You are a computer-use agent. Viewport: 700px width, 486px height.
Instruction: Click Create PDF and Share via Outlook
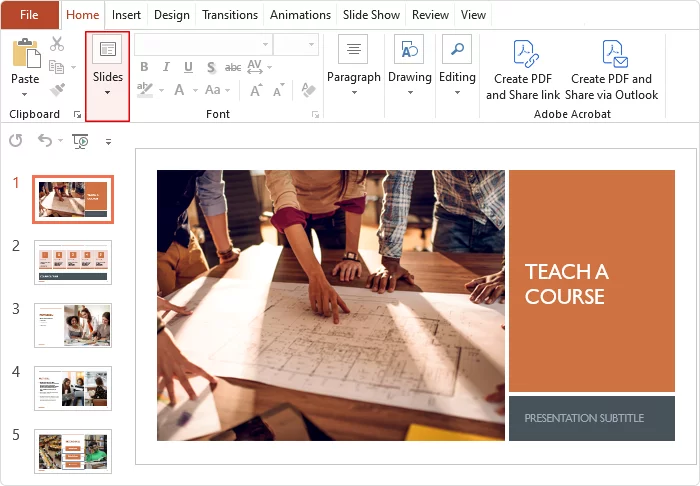(x=612, y=70)
